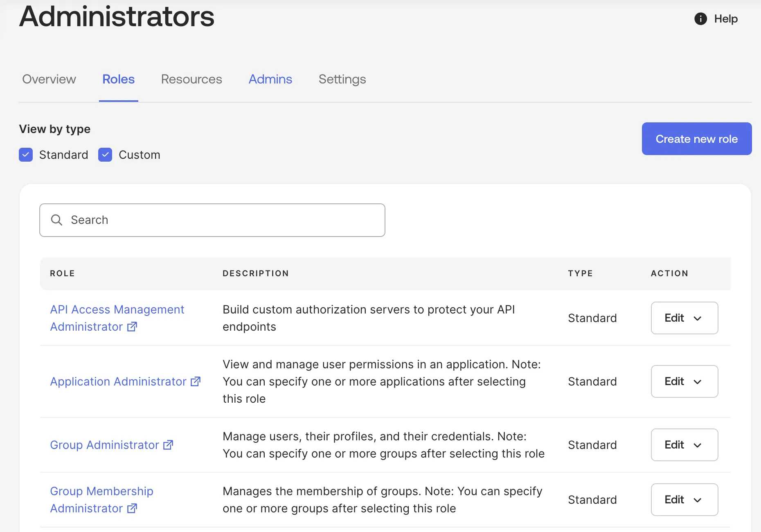This screenshot has width=761, height=532.
Task: Expand Edit dropdown for Group Administrator row
Action: [x=684, y=445]
